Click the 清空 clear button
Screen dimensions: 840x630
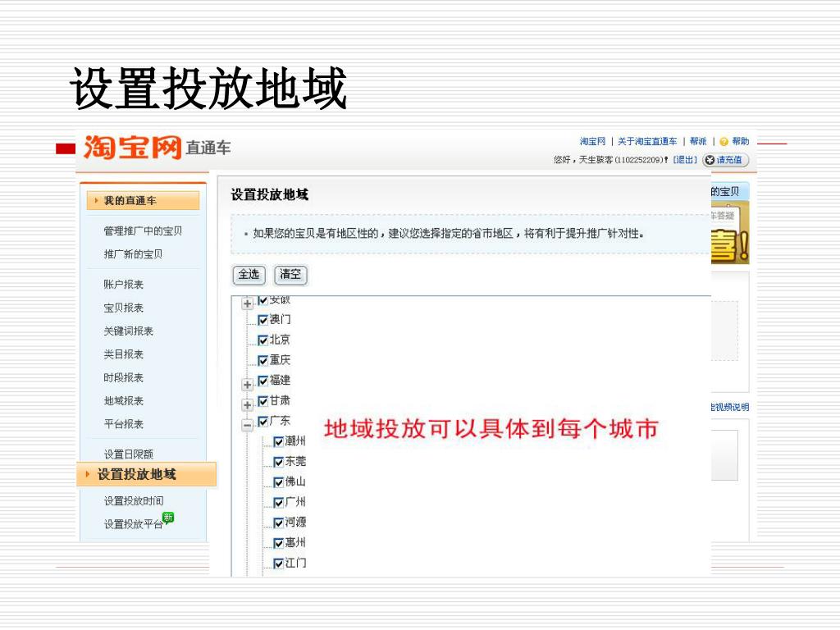pos(290,275)
